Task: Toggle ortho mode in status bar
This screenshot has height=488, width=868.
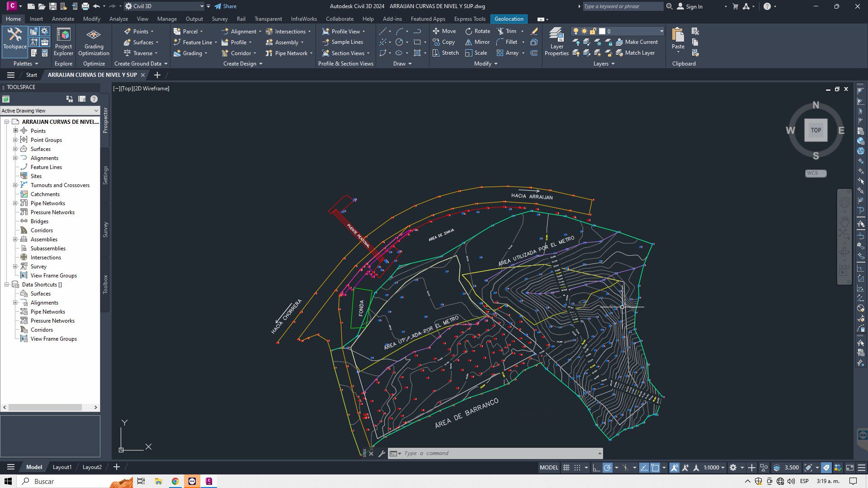Action: click(596, 468)
